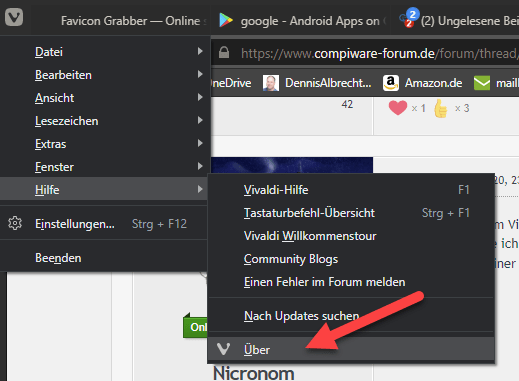Open the Extras menu
The width and height of the screenshot is (519, 381).
click(x=105, y=144)
